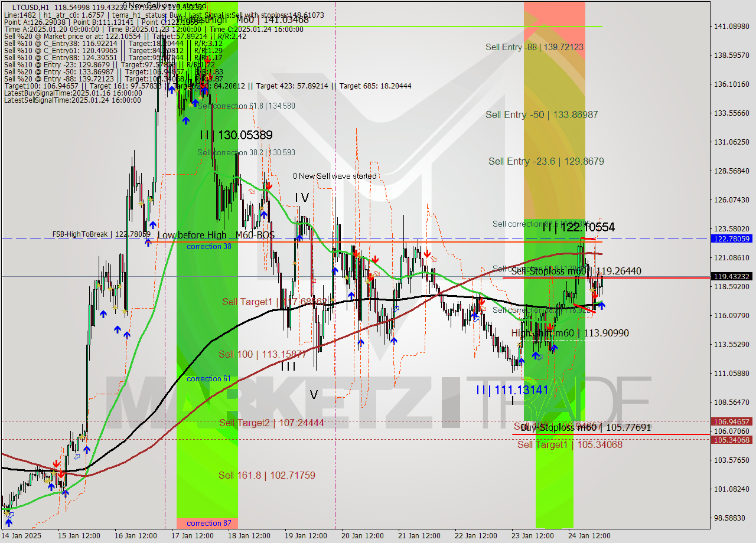Click the 'Sell Stoploss m60 | 119.26440' label
The image size is (756, 543).
pyautogui.click(x=576, y=271)
